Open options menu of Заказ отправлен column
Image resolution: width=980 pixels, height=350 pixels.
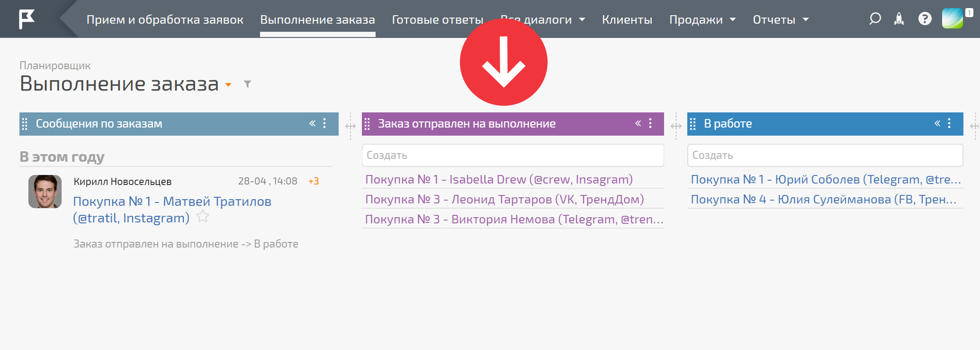(x=650, y=123)
